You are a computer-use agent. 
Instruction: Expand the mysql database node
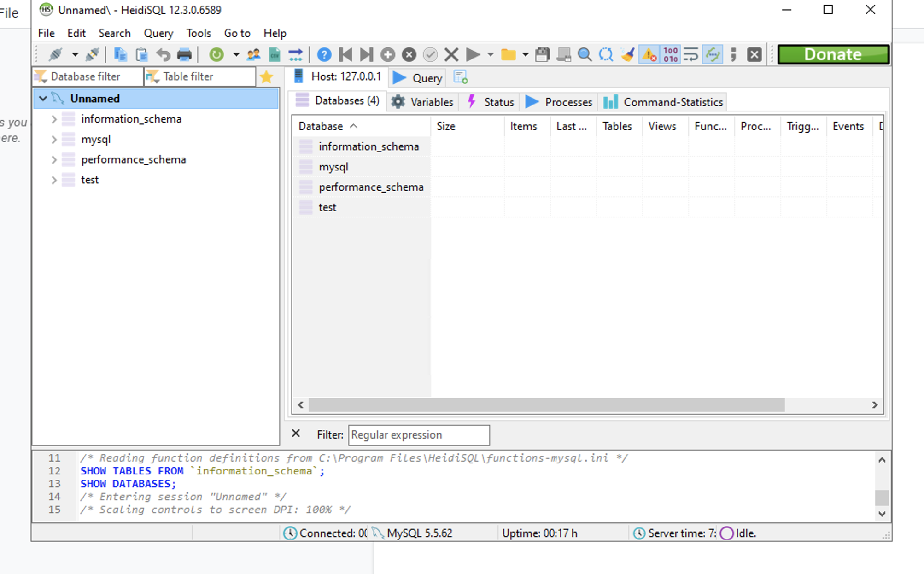pyautogui.click(x=54, y=139)
